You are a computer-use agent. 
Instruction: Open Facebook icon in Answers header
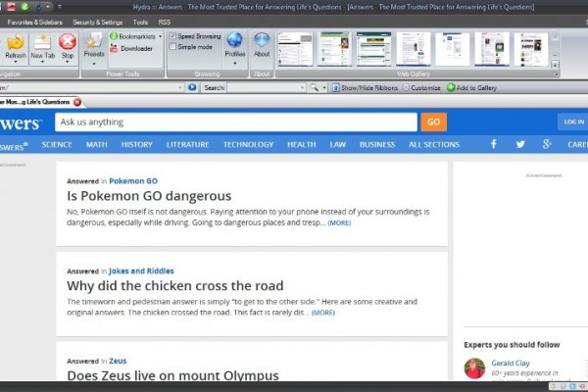point(493,144)
